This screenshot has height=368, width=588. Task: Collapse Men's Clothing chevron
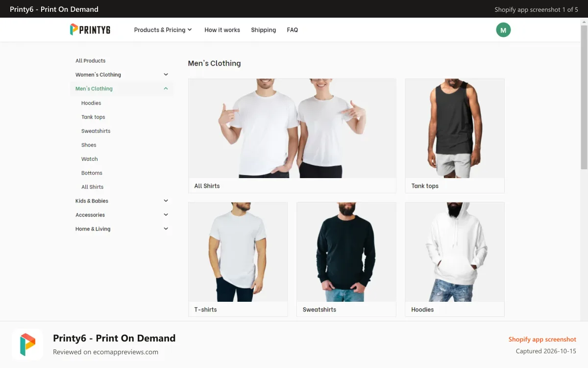(x=166, y=89)
